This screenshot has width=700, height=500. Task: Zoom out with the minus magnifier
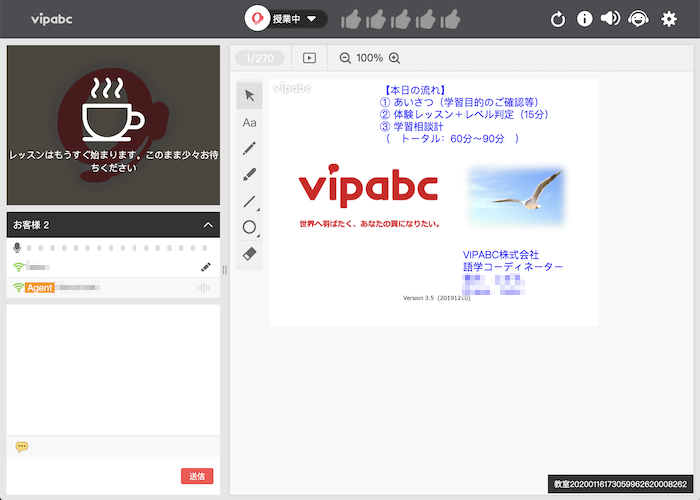click(345, 58)
